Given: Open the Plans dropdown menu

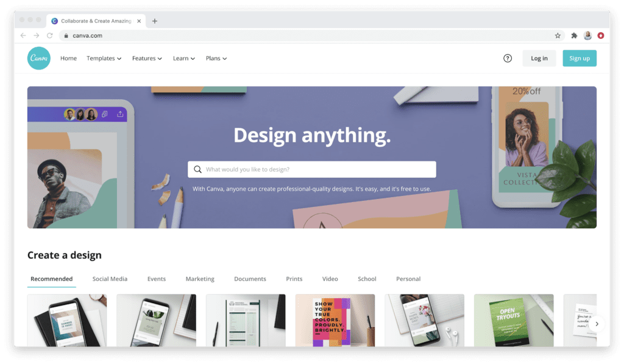Looking at the screenshot, I should (216, 58).
